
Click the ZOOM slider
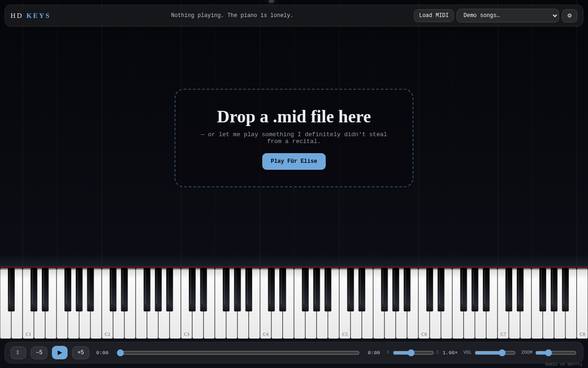[x=556, y=353]
